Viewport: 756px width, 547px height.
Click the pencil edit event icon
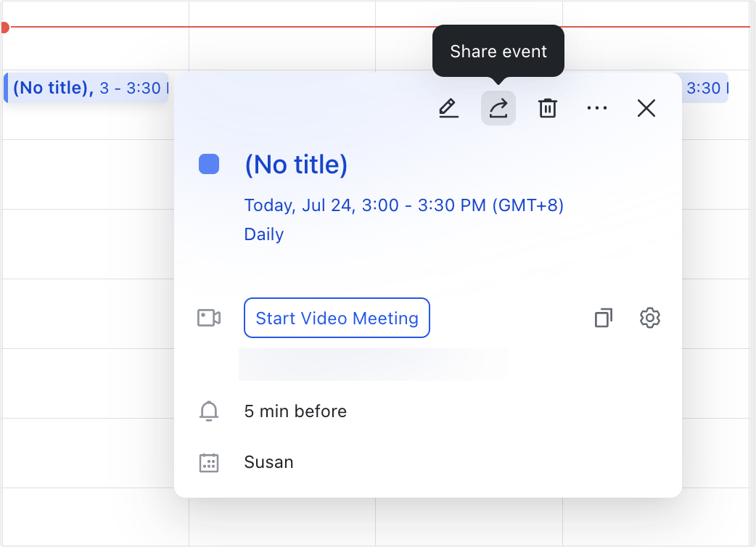[x=448, y=108]
